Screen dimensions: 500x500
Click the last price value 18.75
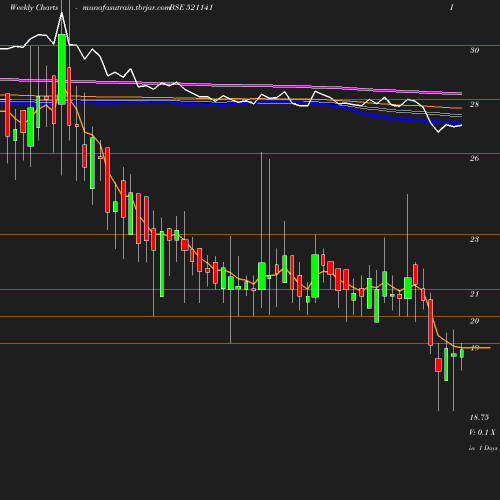(479, 417)
